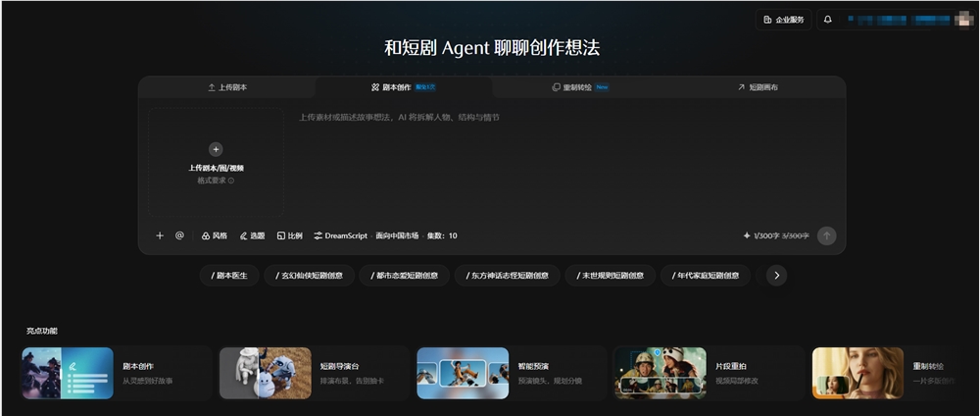Viewport: 980px width, 416px height.
Task: Switch to the 短剧画布 tab
Action: pos(757,87)
